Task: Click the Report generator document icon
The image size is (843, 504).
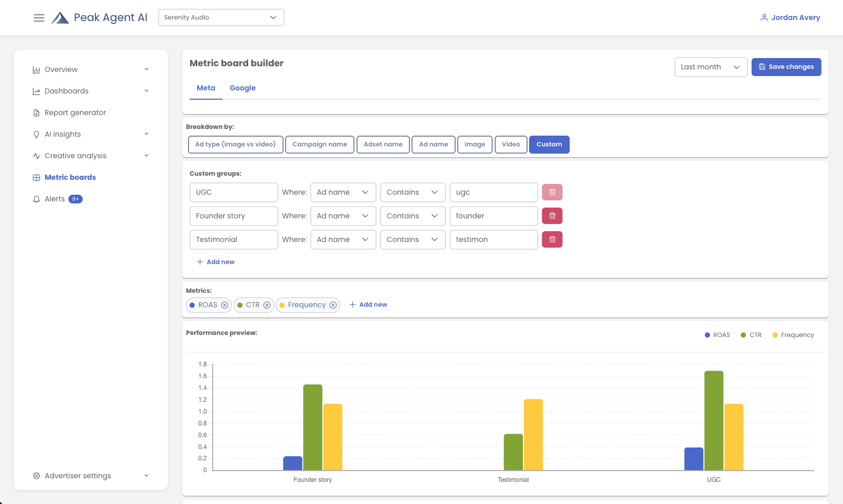Action: coord(36,113)
